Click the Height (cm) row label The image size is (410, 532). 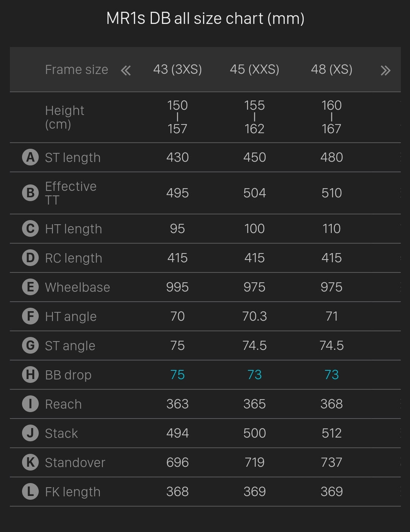pyautogui.click(x=65, y=116)
